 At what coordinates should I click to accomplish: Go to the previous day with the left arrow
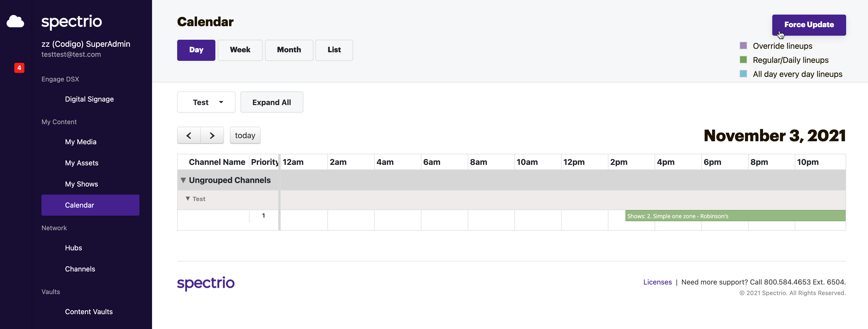coord(189,135)
